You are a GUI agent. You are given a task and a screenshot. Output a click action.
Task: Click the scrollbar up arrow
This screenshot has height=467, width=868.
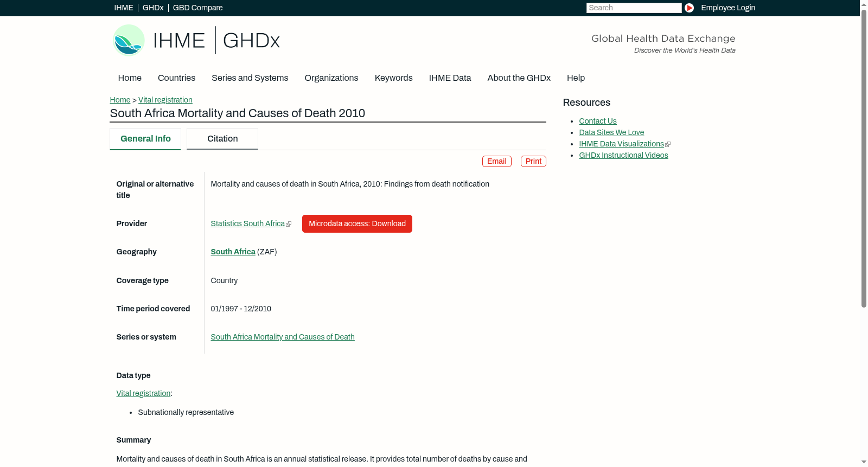864,4
